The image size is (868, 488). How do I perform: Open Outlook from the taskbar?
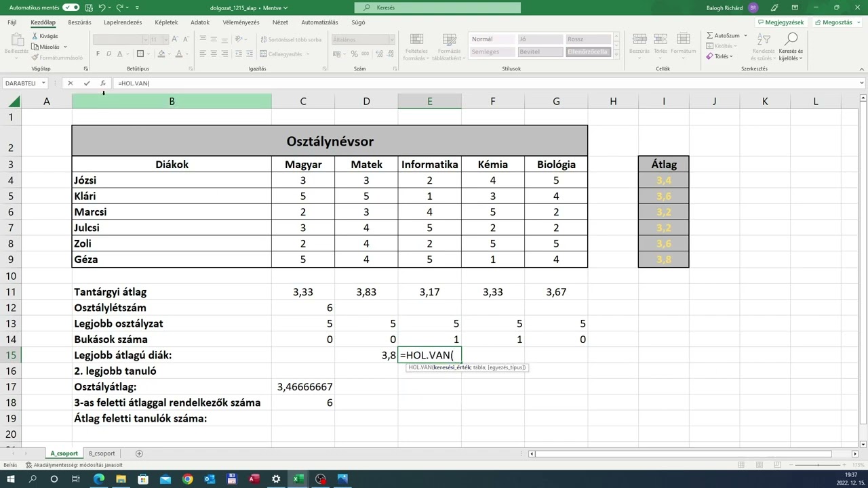(210, 479)
